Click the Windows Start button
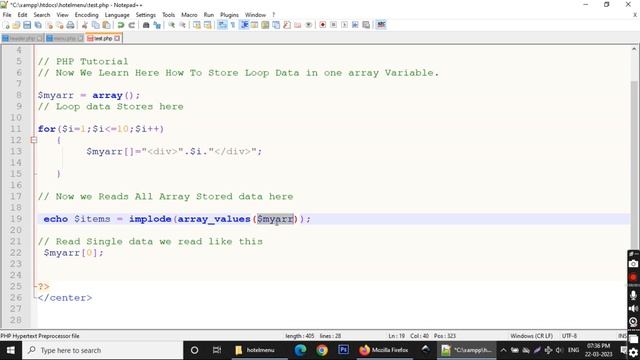The width and height of the screenshot is (640, 360). pyautogui.click(x=11, y=350)
